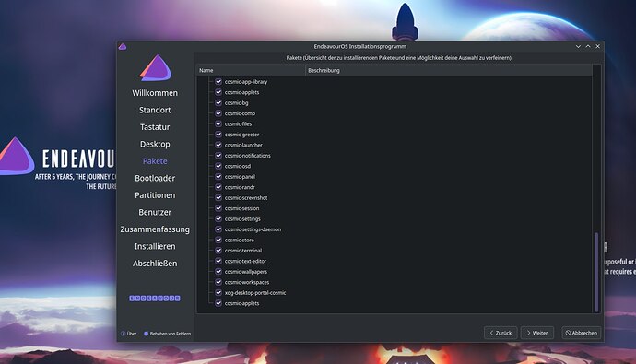Click the EndeavourOS icon in the title bar

123,47
